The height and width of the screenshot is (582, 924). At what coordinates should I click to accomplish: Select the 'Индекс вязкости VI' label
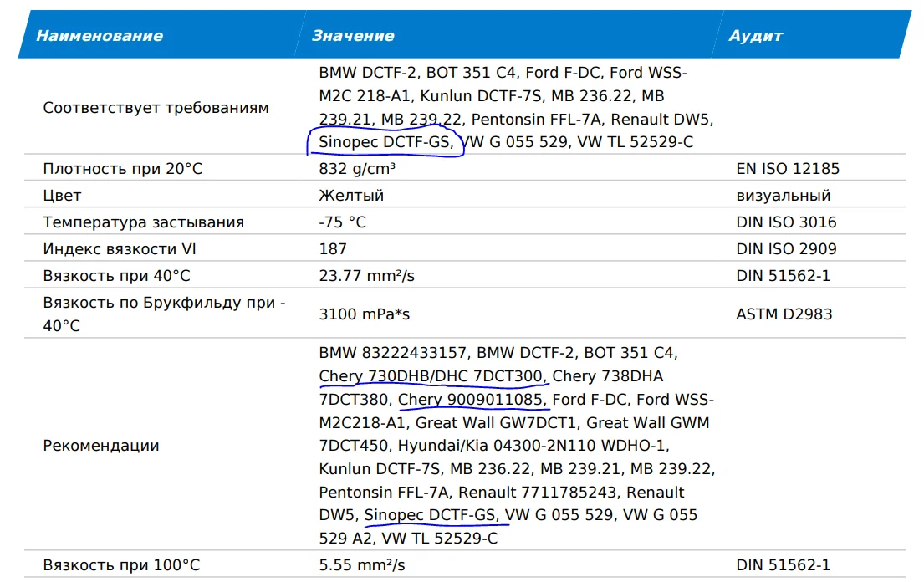(120, 249)
